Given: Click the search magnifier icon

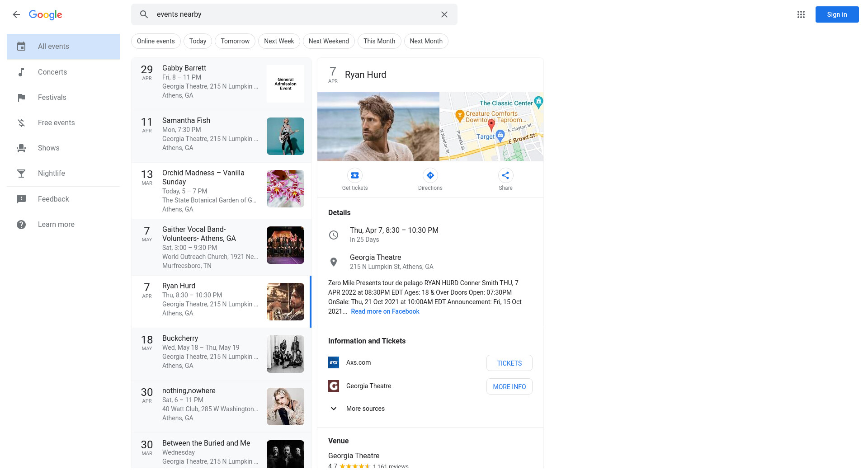Looking at the screenshot, I should (144, 14).
